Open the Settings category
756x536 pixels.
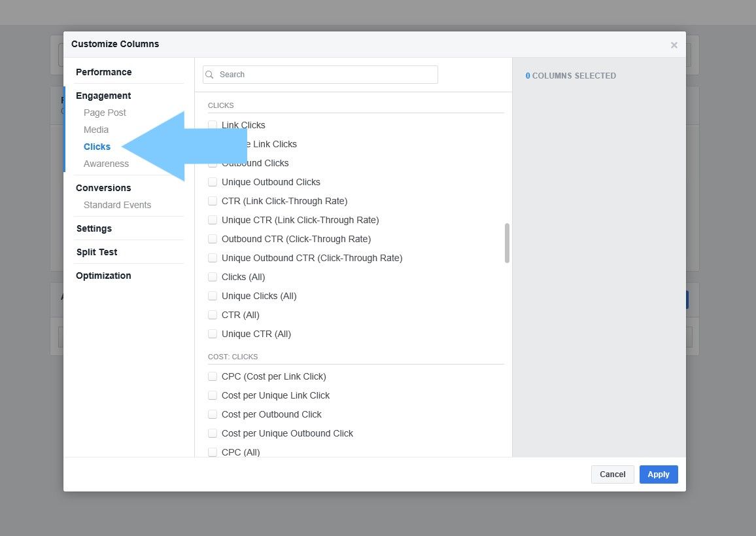coord(94,228)
